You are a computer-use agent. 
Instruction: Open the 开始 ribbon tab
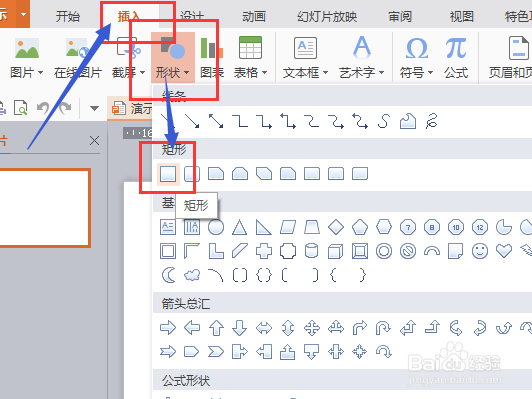click(68, 16)
